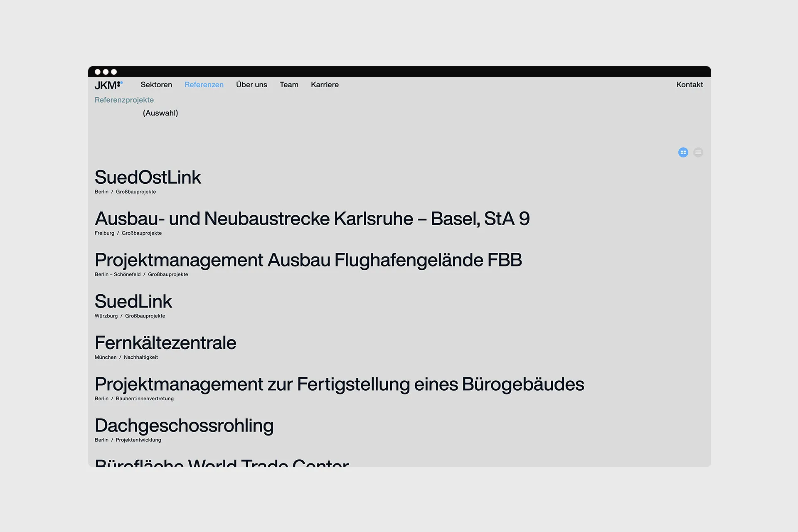The height and width of the screenshot is (532, 798).
Task: Click the JKM logo
Action: click(x=108, y=85)
